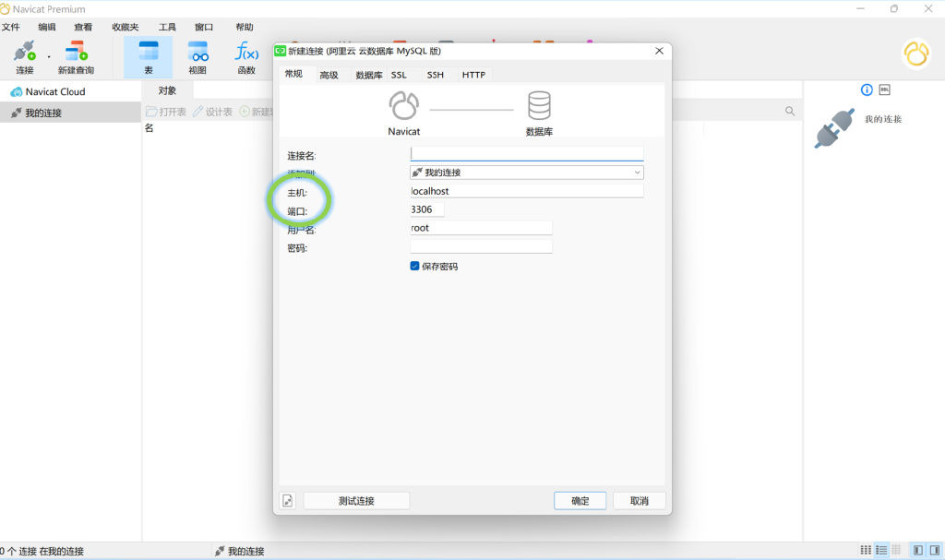Show the info panel via the info icon

[867, 89]
